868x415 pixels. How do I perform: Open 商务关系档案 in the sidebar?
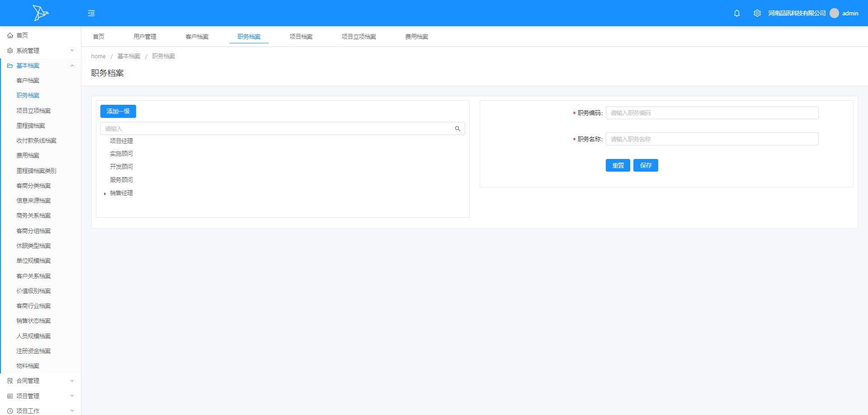pos(34,215)
